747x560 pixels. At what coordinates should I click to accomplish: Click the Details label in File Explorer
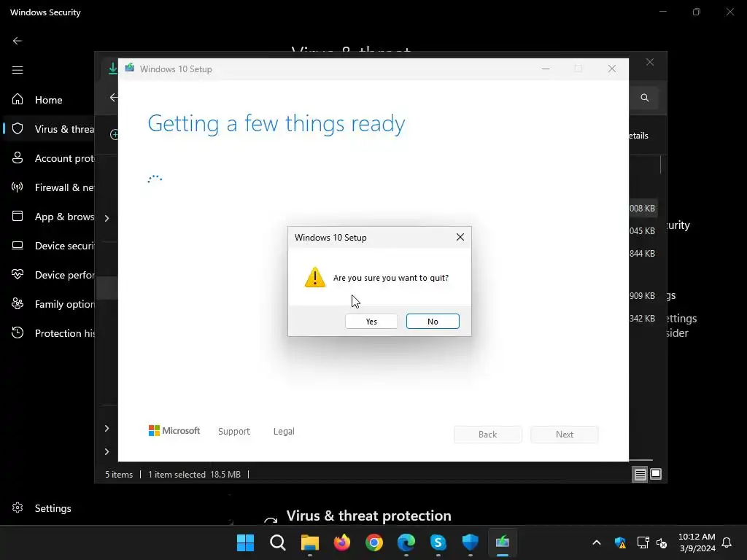[x=638, y=136]
